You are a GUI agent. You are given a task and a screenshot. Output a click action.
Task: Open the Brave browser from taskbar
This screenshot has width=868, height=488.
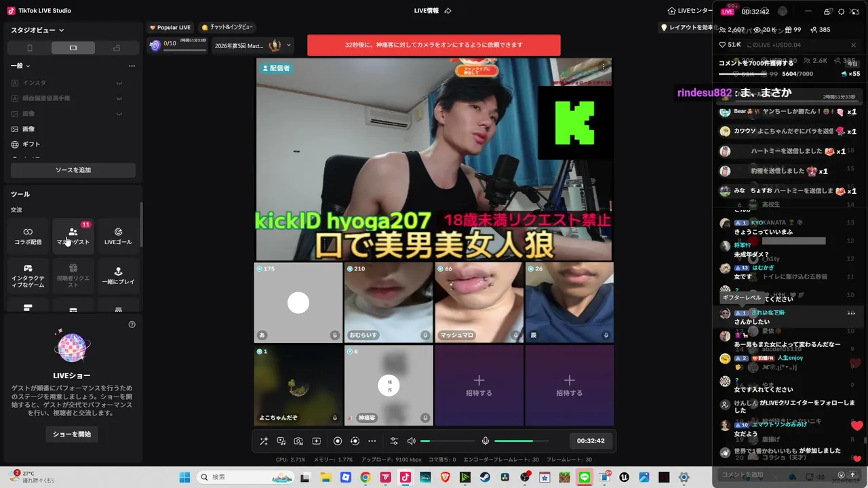pyautogui.click(x=446, y=477)
